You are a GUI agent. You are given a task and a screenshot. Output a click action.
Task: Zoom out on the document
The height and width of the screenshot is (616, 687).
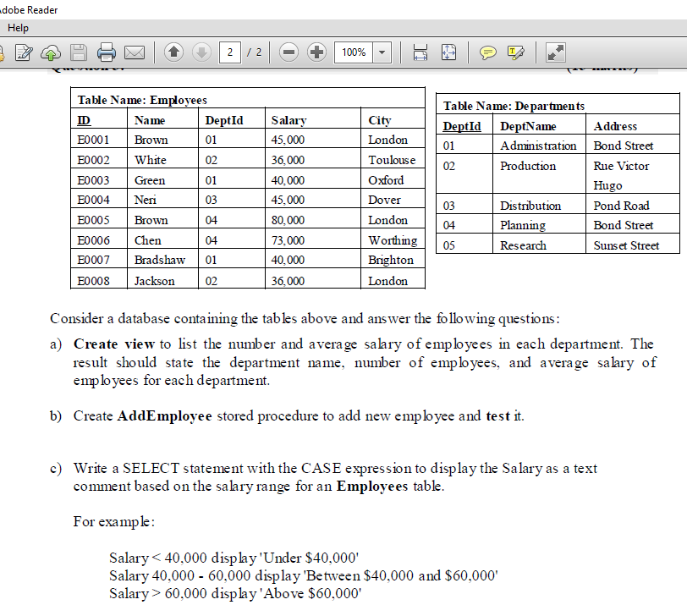pyautogui.click(x=289, y=52)
